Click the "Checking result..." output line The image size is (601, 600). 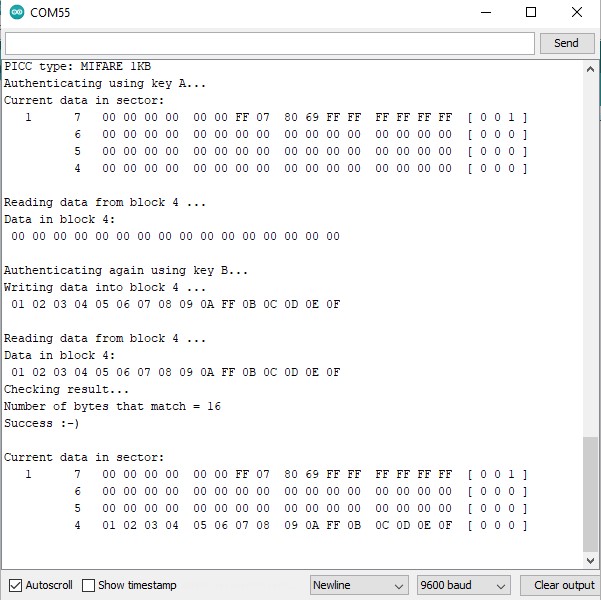66,389
